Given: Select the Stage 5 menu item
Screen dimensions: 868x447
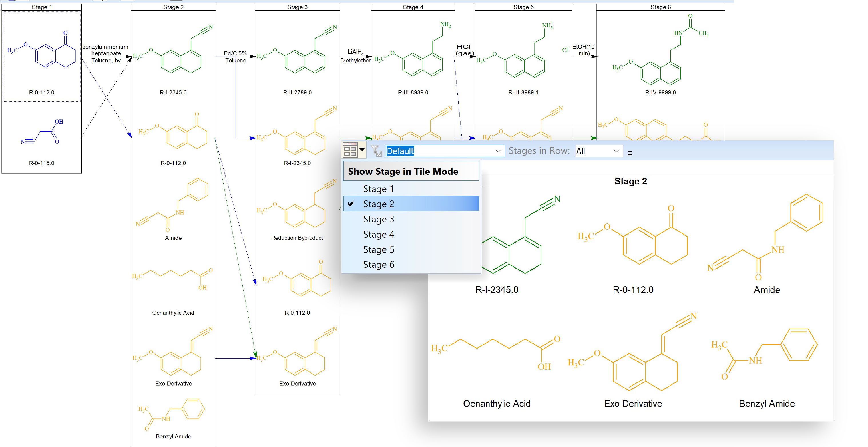Looking at the screenshot, I should coord(378,249).
